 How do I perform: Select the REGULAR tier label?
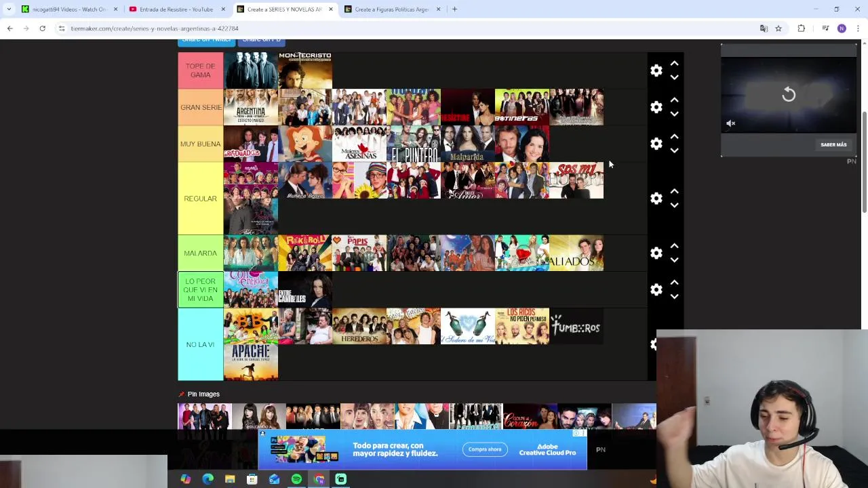point(200,199)
